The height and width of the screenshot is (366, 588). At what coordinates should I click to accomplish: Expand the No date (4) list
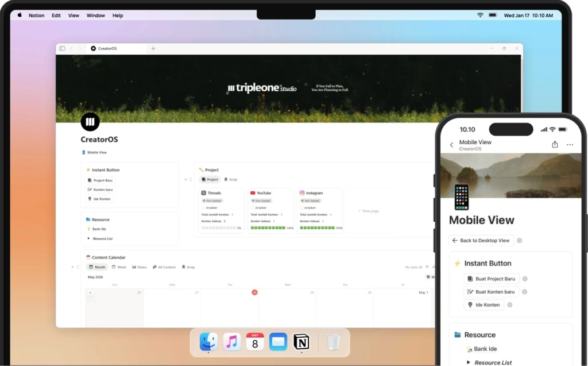[413, 267]
